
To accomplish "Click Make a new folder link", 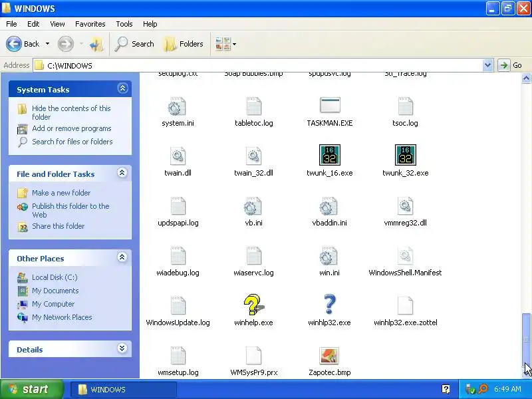I will 61,193.
